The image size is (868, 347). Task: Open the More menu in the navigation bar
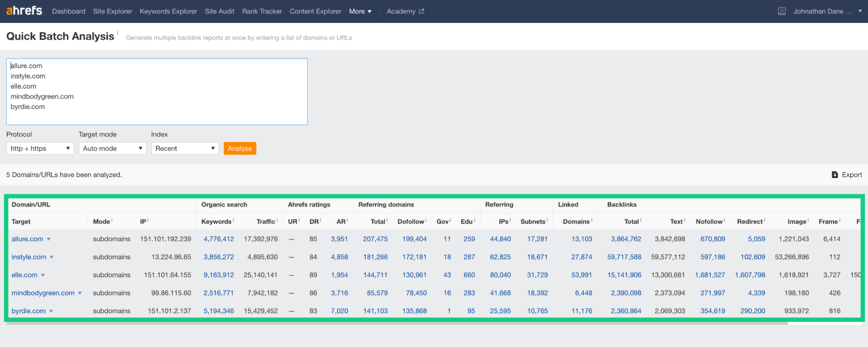360,11
